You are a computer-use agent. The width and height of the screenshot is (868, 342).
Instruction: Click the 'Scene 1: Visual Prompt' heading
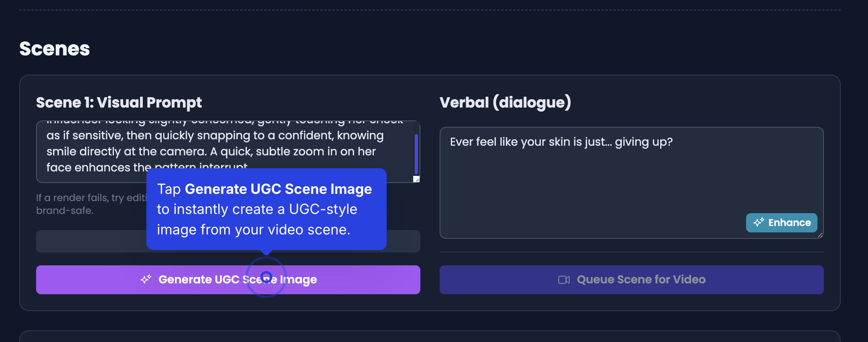[x=119, y=103]
